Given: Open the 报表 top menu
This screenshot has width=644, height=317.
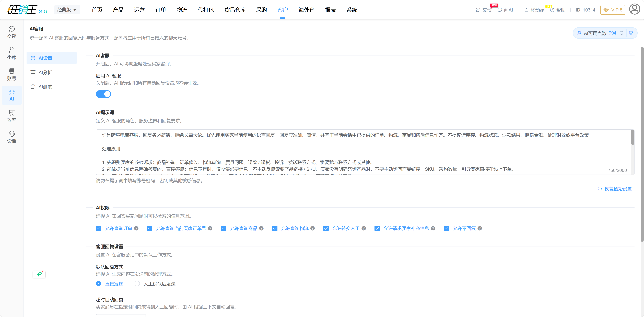Looking at the screenshot, I should pos(330,10).
